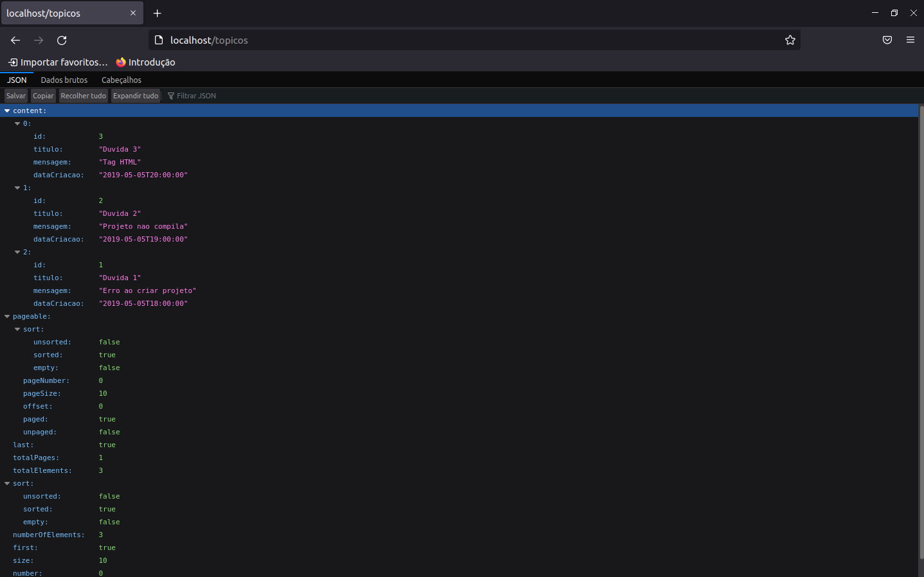Image resolution: width=924 pixels, height=577 pixels.
Task: Click Recolher tudo to collapse all
Action: [x=84, y=96]
